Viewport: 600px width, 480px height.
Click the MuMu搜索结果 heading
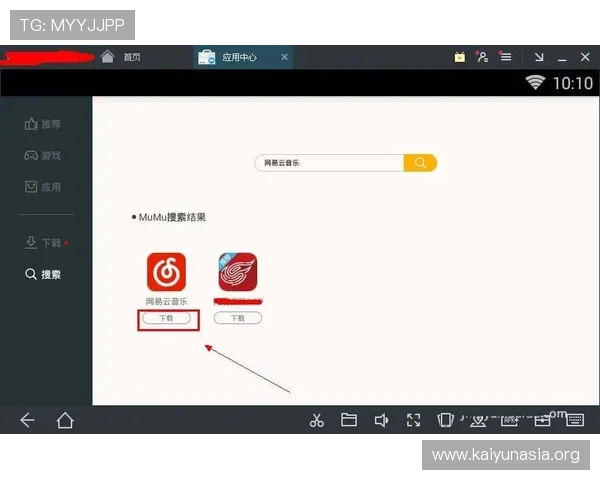(172, 217)
